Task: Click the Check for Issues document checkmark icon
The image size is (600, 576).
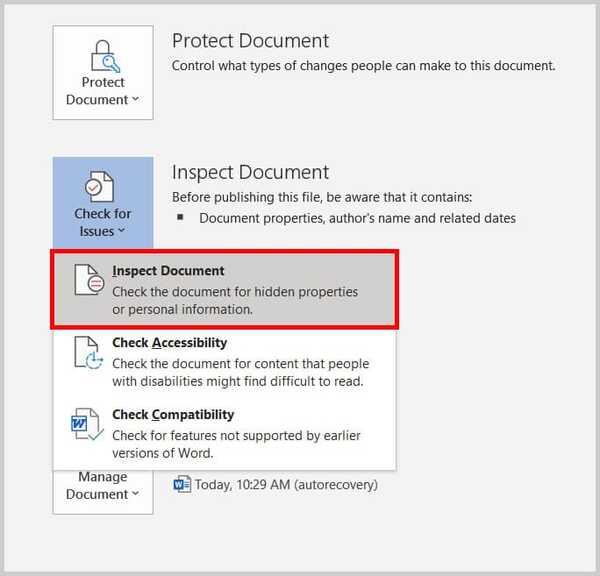Action: 99,186
